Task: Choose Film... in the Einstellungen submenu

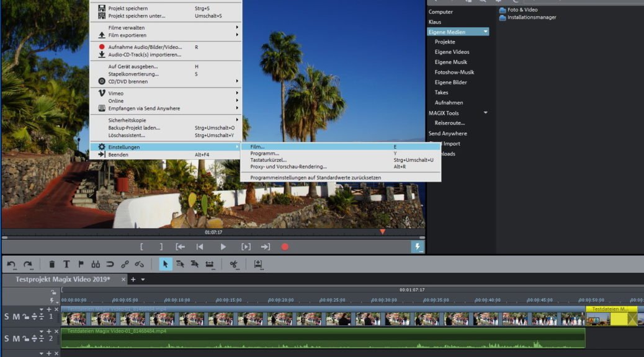Action: pos(257,147)
